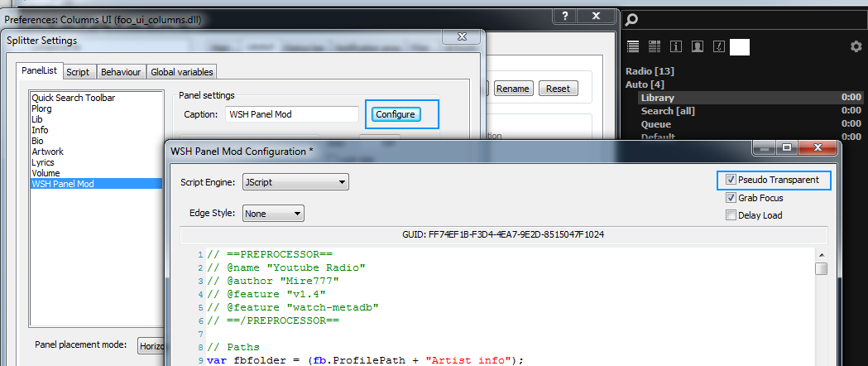Click inside the Caption text field

291,114
